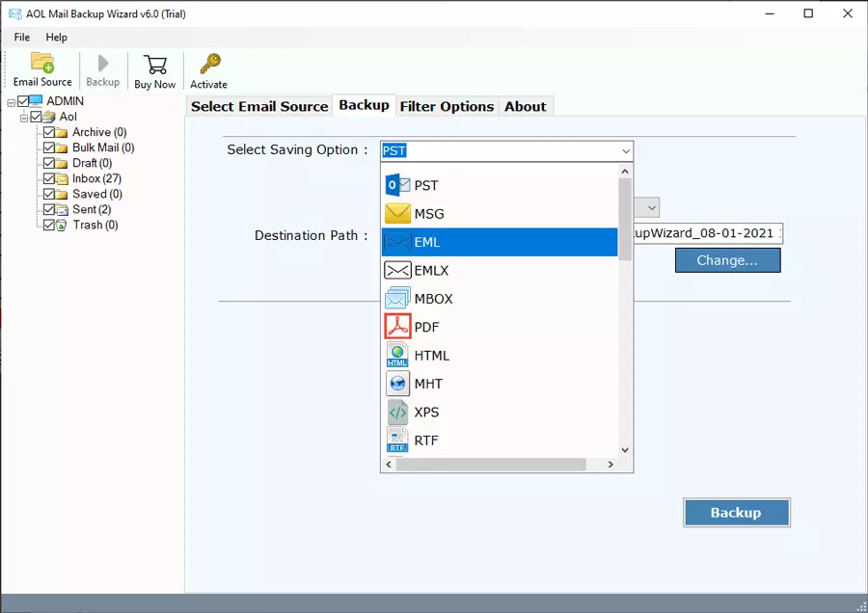Image resolution: width=868 pixels, height=613 pixels.
Task: Uncheck the Inbox (27) checkbox
Action: 49,178
